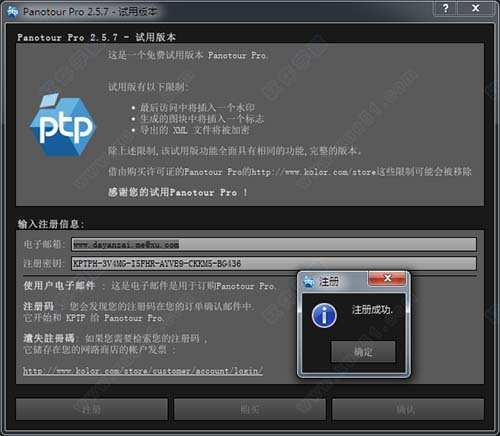
Task: Open help with the question mark button
Action: pos(446,8)
